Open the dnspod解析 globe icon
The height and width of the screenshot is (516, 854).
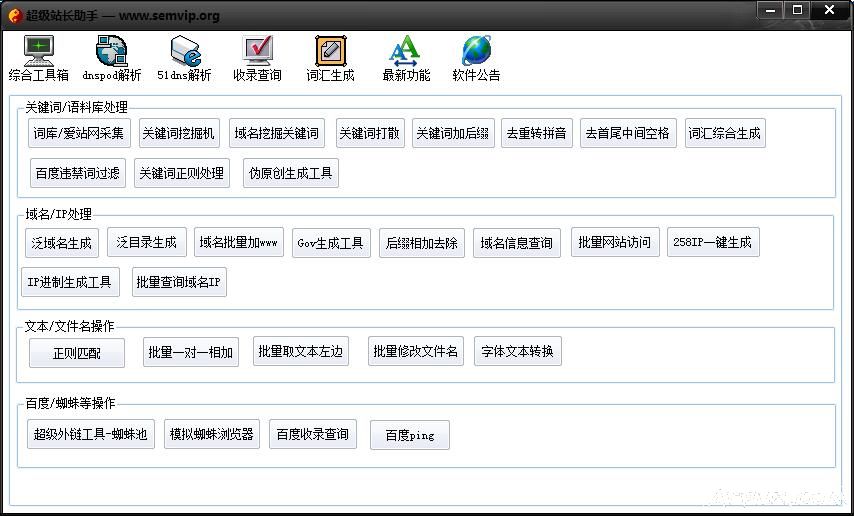(x=112, y=51)
